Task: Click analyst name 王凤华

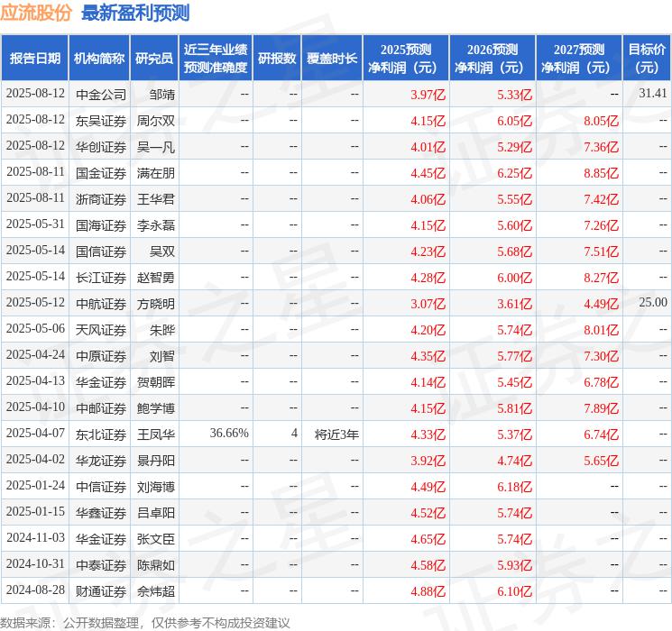Action: click(x=155, y=434)
